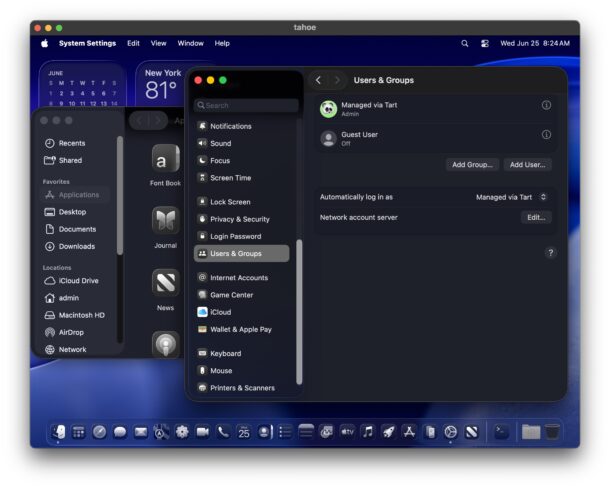Change Automatically log in as dropdown
Viewport: 610px width, 488px height.
(511, 197)
